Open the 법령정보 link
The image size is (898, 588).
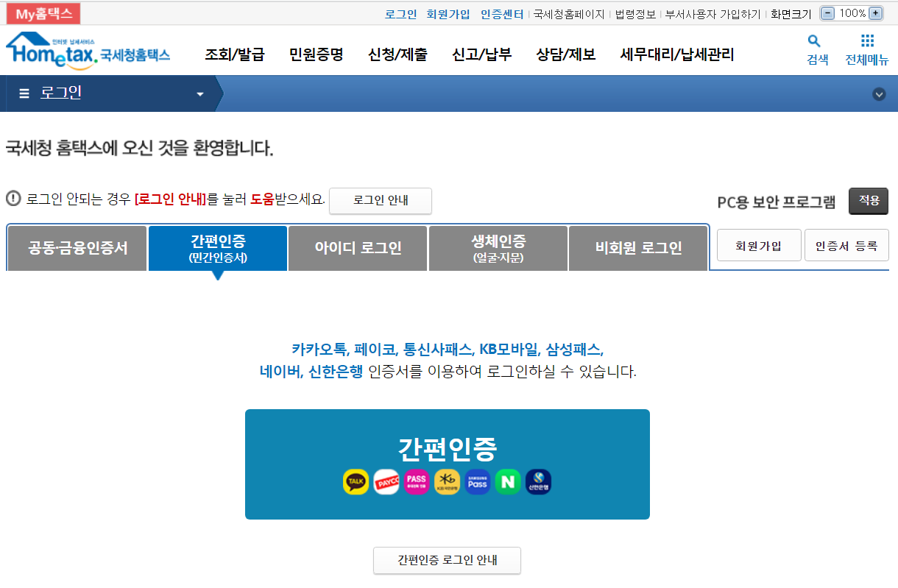635,14
